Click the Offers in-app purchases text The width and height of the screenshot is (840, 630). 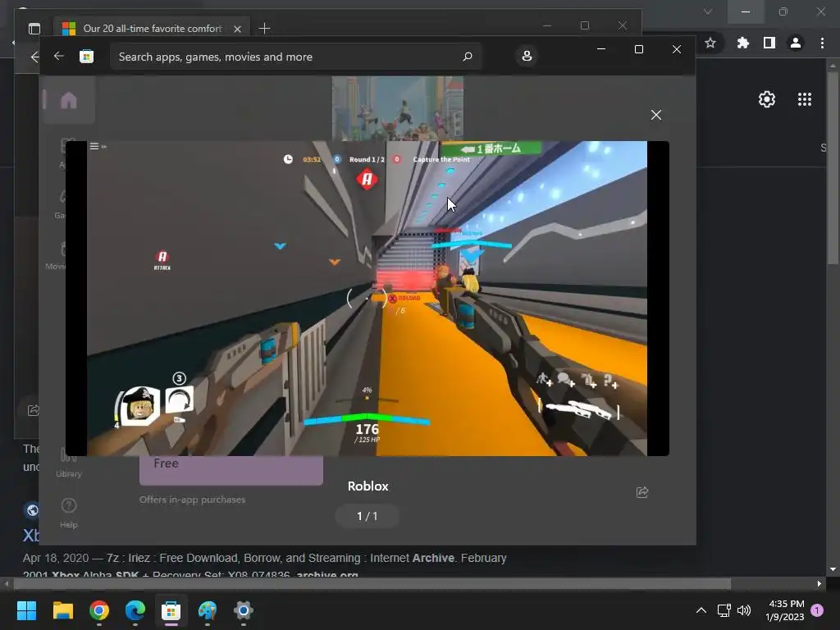tap(192, 500)
